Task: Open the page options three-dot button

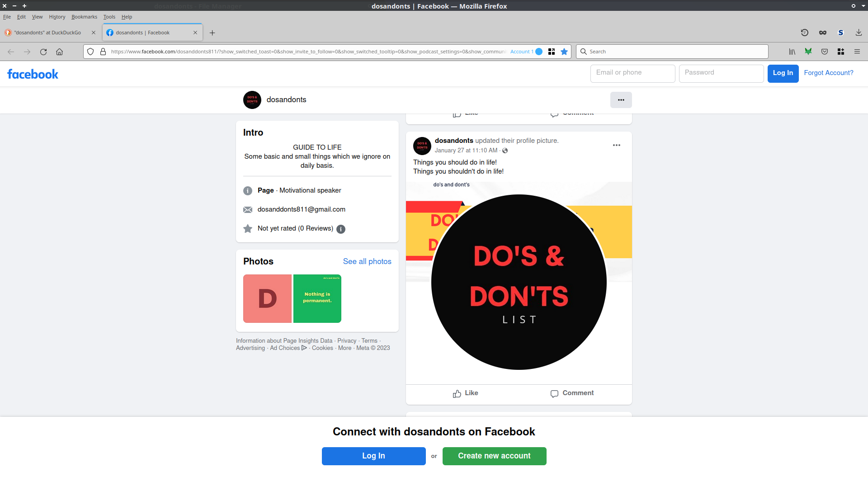Action: pyautogui.click(x=621, y=100)
